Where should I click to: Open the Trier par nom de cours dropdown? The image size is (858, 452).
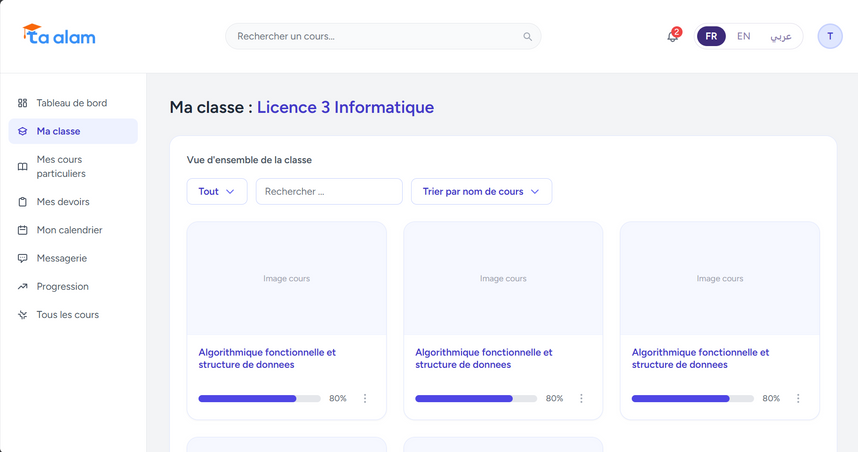click(482, 192)
